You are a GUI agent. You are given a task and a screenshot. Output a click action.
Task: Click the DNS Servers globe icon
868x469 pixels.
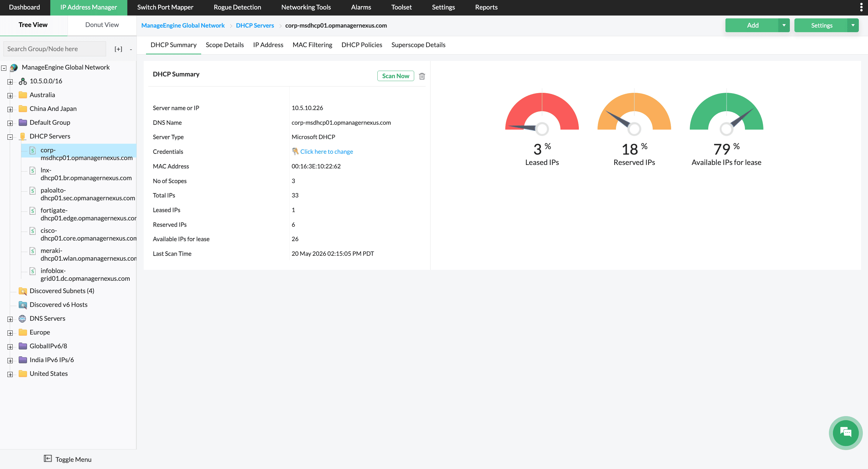pos(23,319)
